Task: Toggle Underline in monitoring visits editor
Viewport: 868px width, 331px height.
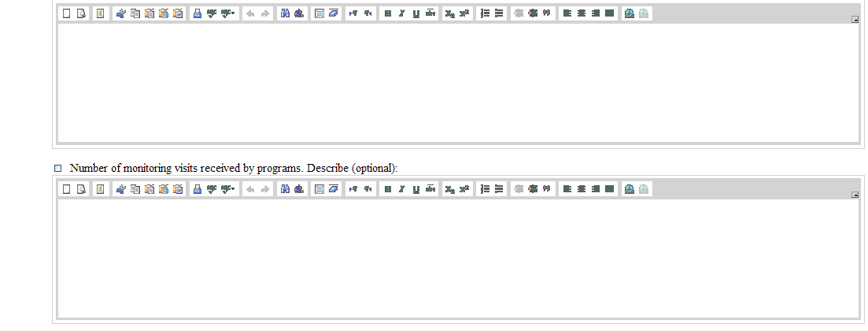Action: coord(416,189)
